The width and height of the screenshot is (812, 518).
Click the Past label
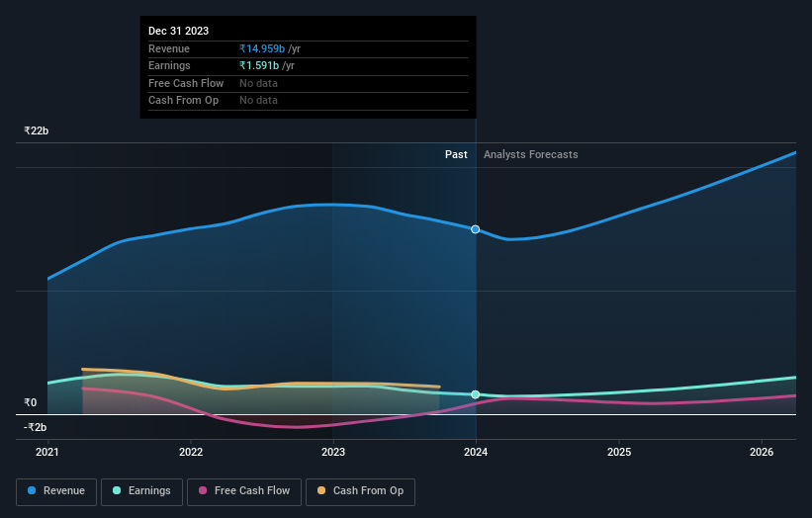(456, 154)
